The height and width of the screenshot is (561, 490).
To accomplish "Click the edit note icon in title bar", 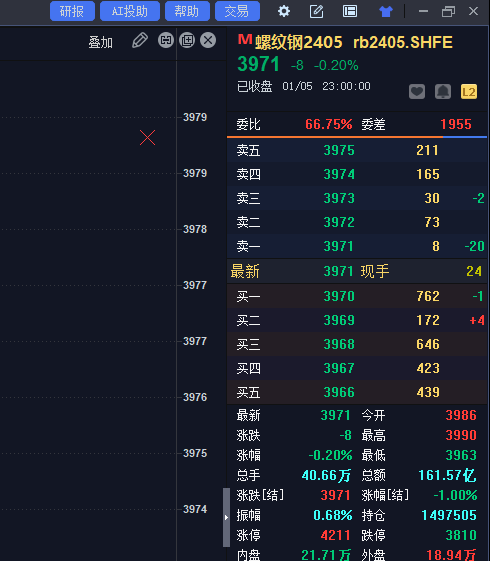I will pyautogui.click(x=317, y=11).
